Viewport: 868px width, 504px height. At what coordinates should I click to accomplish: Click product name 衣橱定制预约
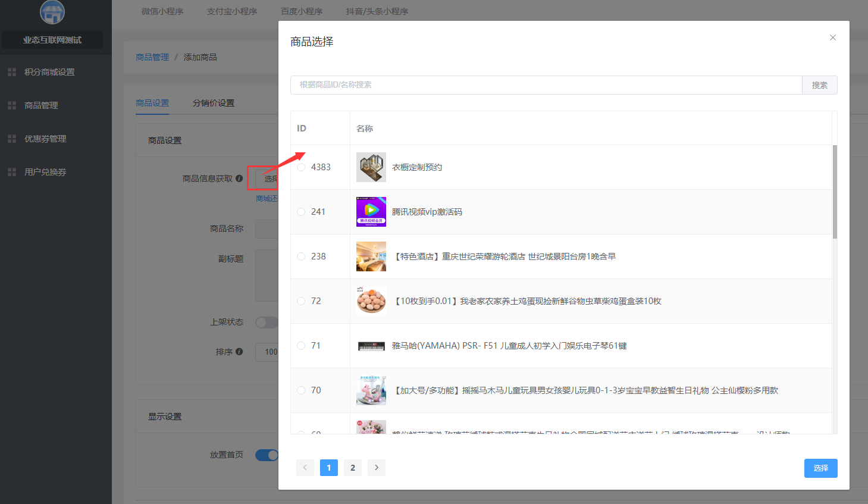click(417, 167)
